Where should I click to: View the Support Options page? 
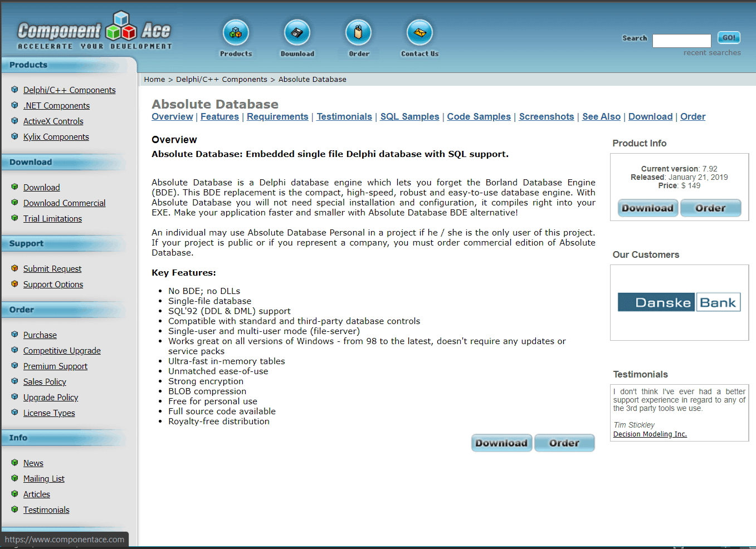click(x=53, y=285)
